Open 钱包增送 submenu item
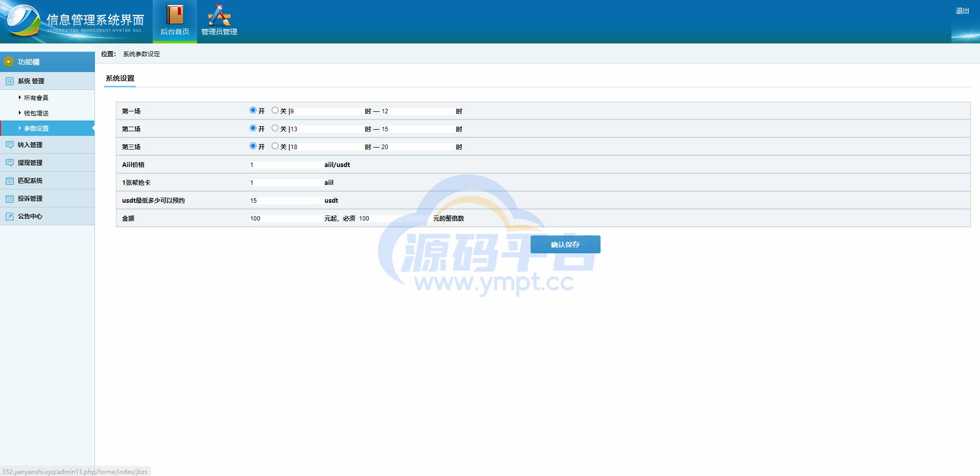 click(36, 113)
